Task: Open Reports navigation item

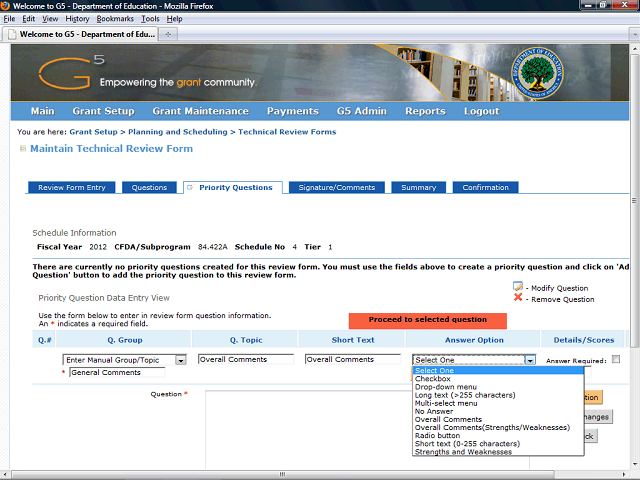Action: (x=425, y=111)
